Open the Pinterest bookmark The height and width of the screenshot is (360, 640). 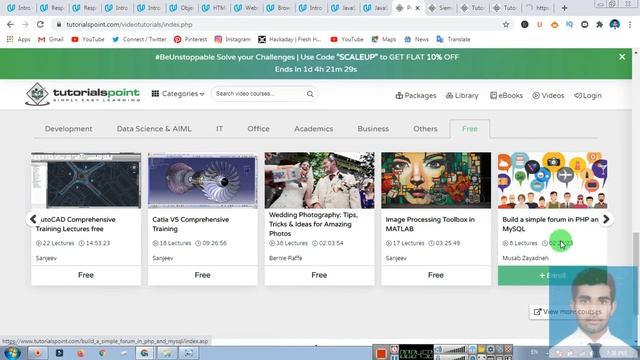click(191, 39)
